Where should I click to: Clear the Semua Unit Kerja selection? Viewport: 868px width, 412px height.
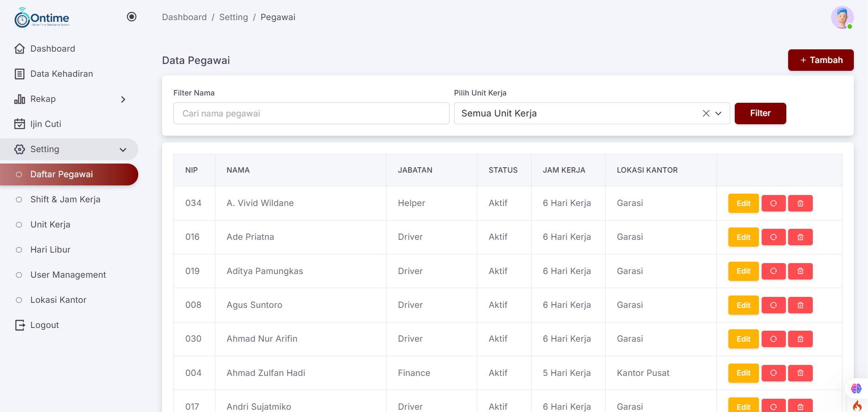(706, 113)
